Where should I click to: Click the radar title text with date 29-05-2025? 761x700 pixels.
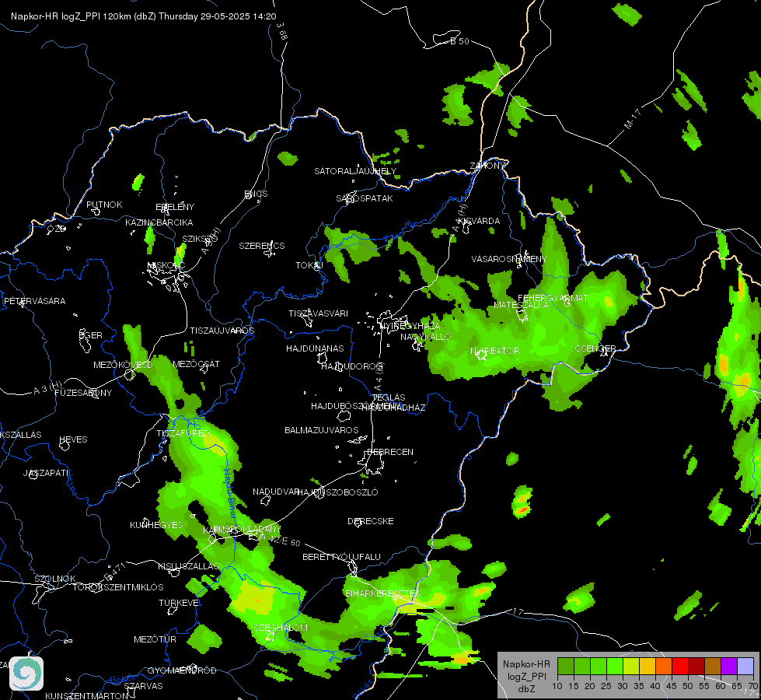point(144,16)
